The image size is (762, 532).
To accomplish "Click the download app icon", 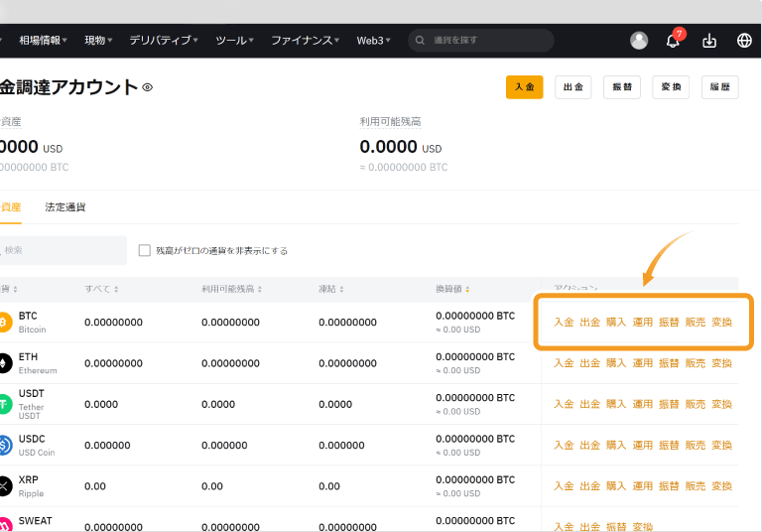I will point(708,41).
